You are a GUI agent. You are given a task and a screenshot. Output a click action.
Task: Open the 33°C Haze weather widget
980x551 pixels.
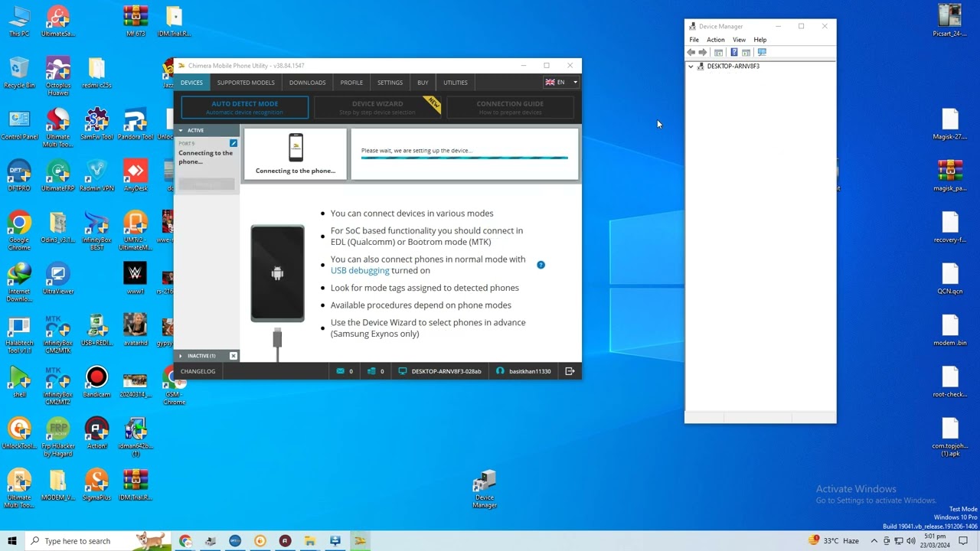click(x=834, y=541)
